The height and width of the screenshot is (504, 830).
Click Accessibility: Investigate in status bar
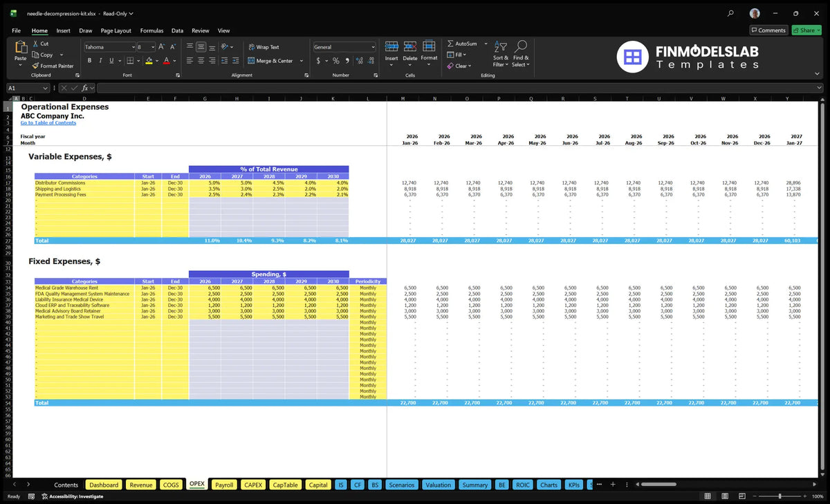tap(73, 496)
